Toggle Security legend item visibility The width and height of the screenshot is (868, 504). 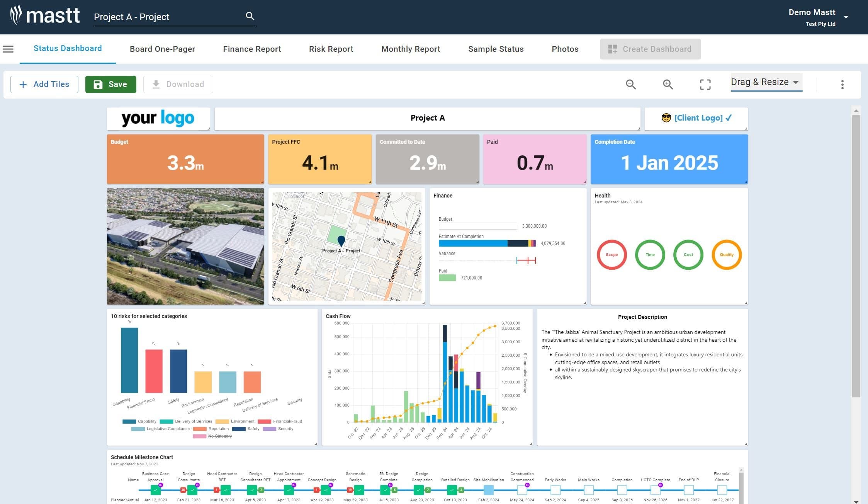coord(278,429)
